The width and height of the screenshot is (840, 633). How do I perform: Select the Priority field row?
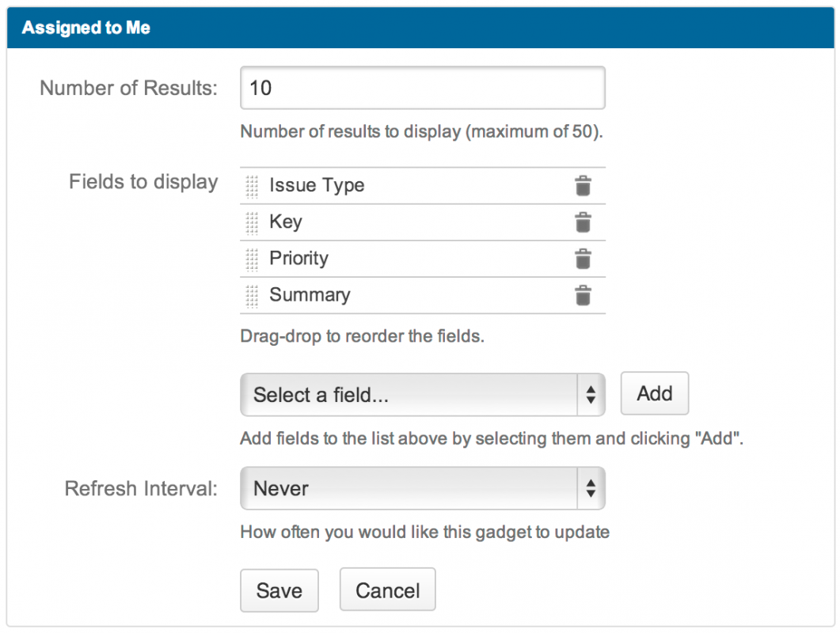coord(298,259)
